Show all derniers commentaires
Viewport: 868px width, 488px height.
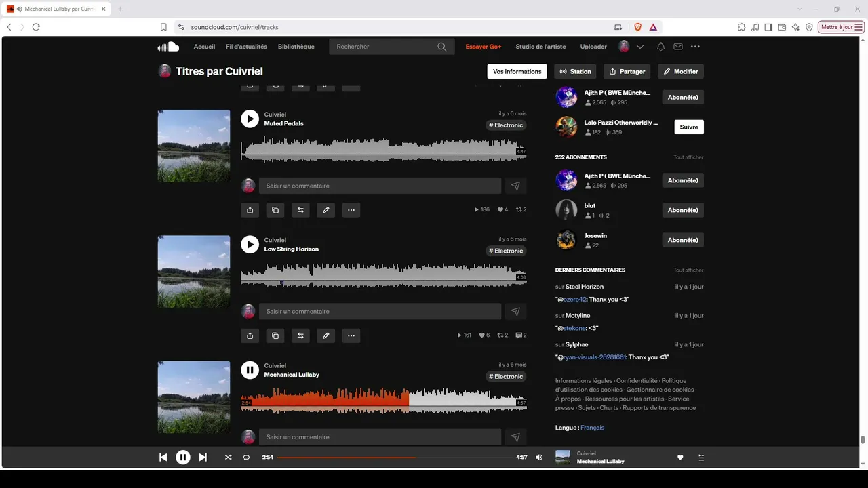point(688,270)
